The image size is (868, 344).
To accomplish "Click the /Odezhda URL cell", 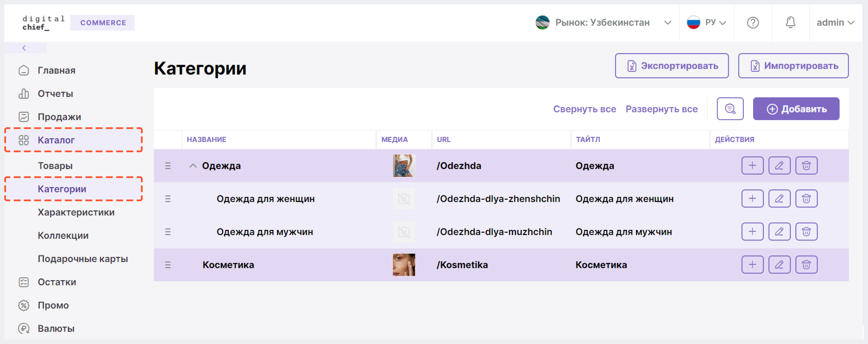I will (459, 166).
